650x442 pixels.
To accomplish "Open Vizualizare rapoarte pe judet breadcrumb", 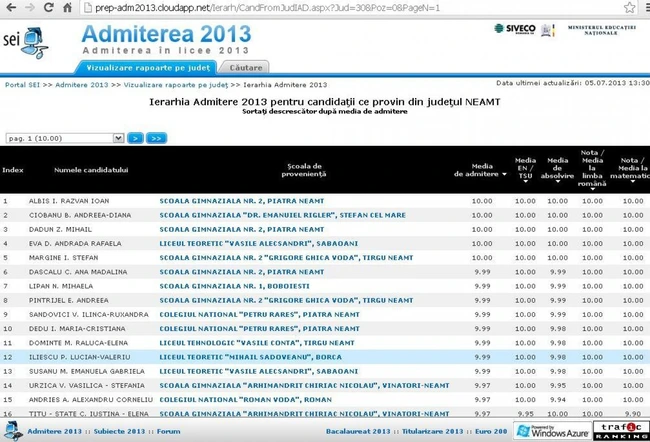I will (176, 85).
